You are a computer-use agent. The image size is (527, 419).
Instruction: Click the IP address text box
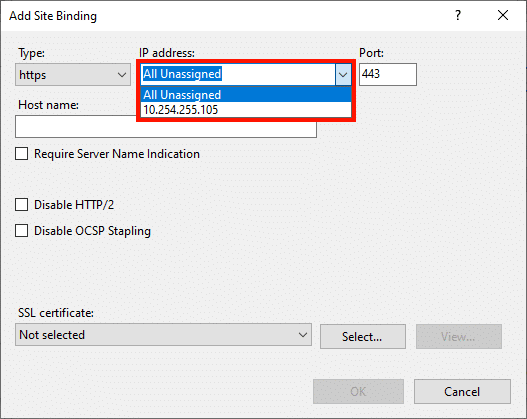click(238, 74)
